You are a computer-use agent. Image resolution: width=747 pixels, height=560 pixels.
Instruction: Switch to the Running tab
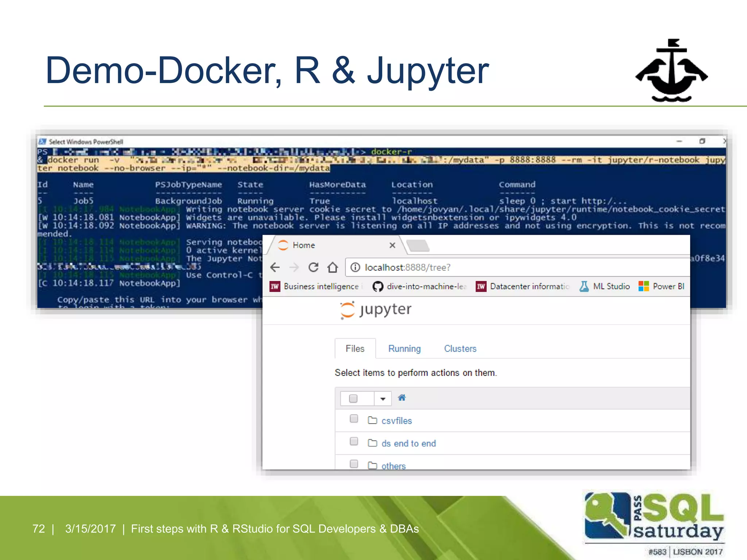coord(405,349)
